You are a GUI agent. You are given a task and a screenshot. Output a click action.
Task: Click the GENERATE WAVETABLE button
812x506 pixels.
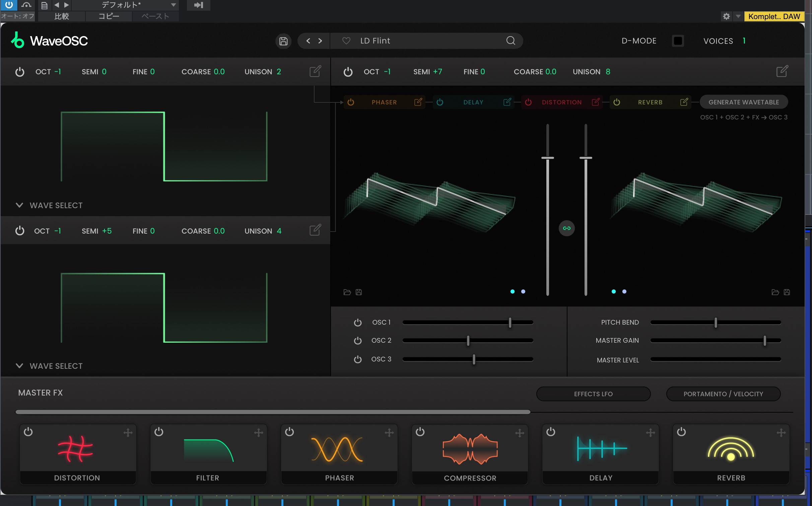tap(743, 102)
